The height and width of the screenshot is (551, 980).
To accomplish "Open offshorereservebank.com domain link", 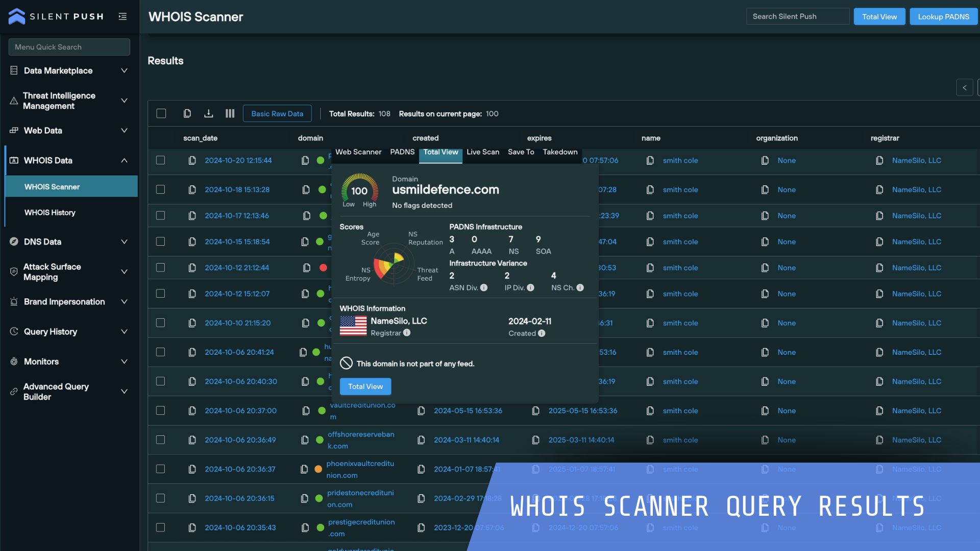I will 361,440.
